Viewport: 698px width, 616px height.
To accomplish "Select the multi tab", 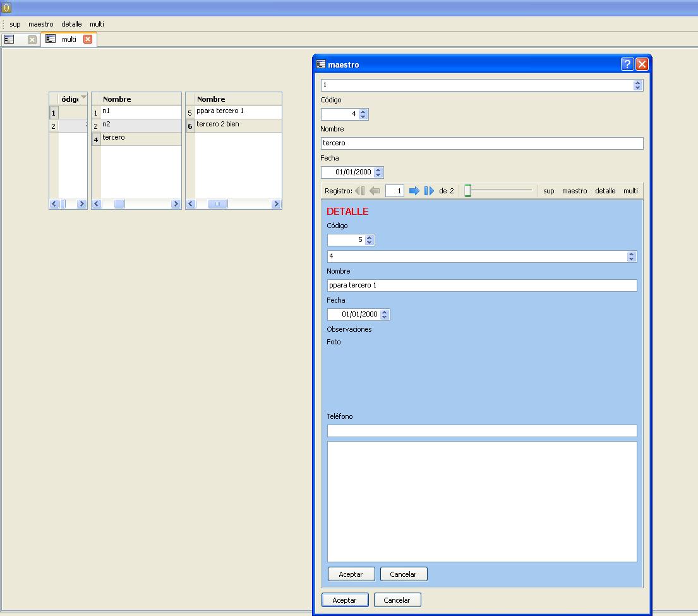I will click(69, 39).
